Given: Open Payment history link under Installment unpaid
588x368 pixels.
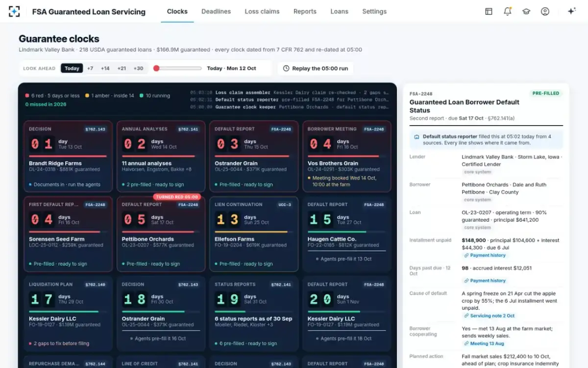Looking at the screenshot, I should (x=485, y=256).
